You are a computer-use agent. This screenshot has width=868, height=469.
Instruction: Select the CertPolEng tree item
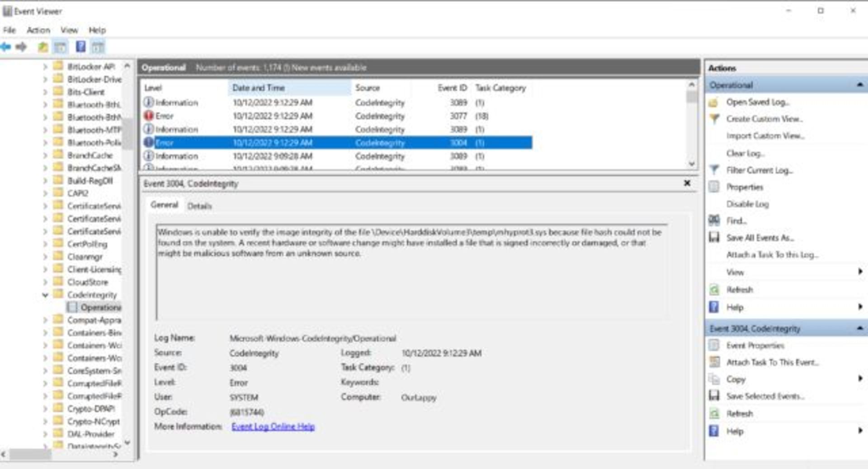click(x=87, y=244)
